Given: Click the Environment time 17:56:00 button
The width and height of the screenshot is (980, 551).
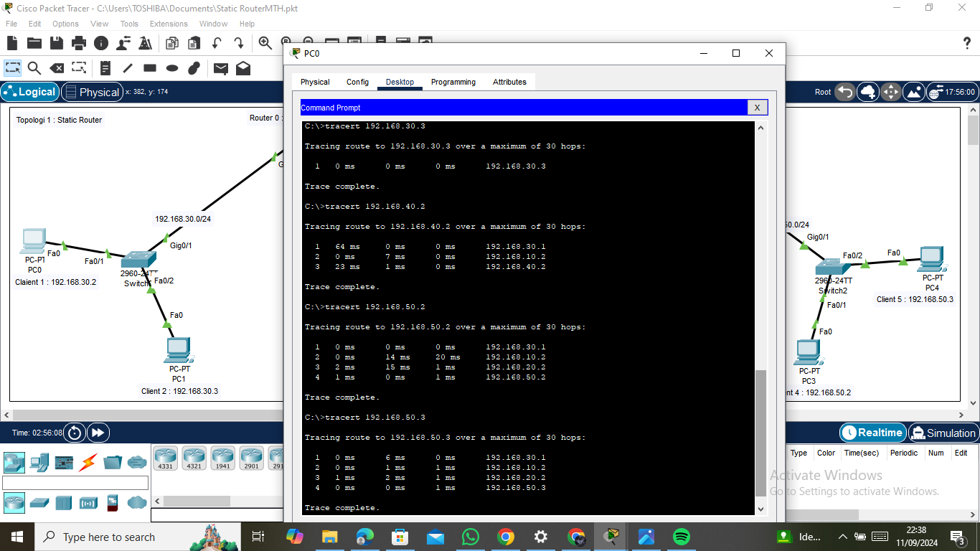Looking at the screenshot, I should click(x=951, y=92).
